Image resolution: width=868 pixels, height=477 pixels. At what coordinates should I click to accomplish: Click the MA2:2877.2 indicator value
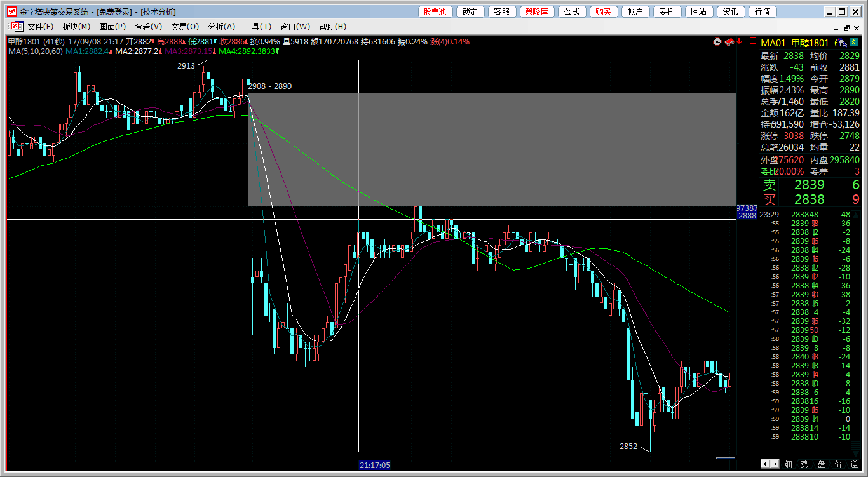click(x=137, y=51)
